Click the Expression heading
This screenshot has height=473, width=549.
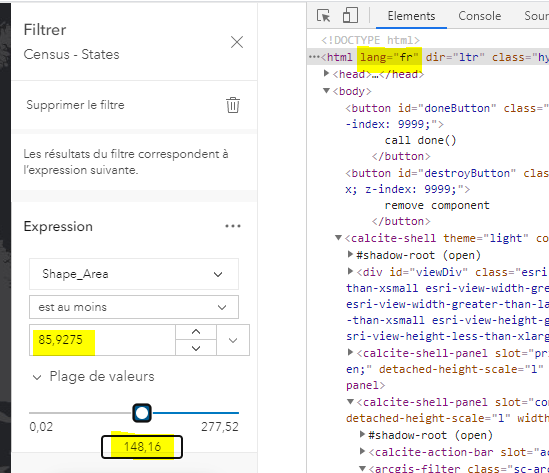(x=58, y=227)
